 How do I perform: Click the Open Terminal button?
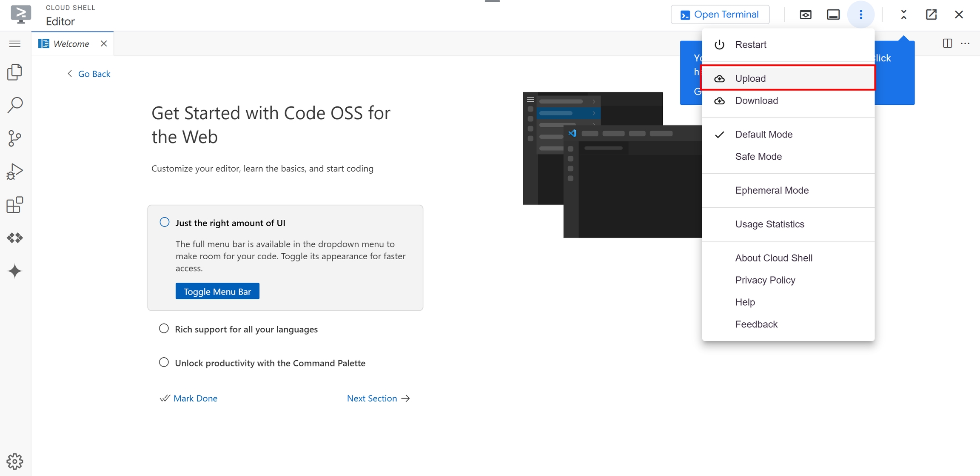[x=720, y=14]
